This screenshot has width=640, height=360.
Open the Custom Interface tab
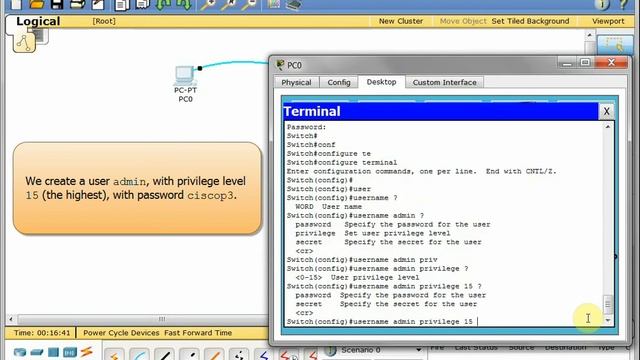444,82
